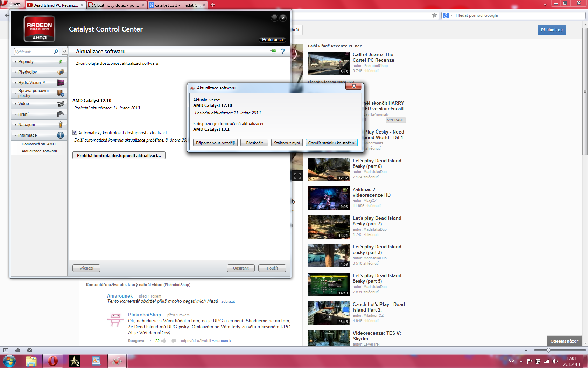Click the Použít button
The image size is (588, 368).
pyautogui.click(x=272, y=268)
